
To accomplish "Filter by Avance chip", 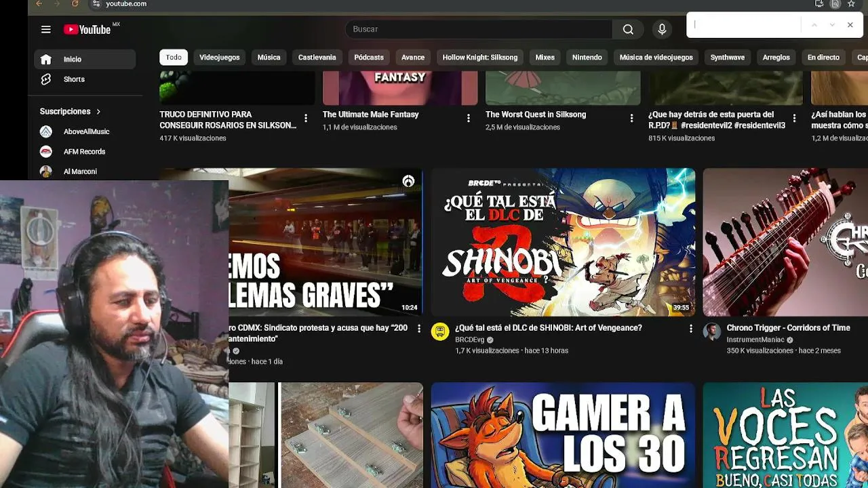I will click(x=412, y=58).
